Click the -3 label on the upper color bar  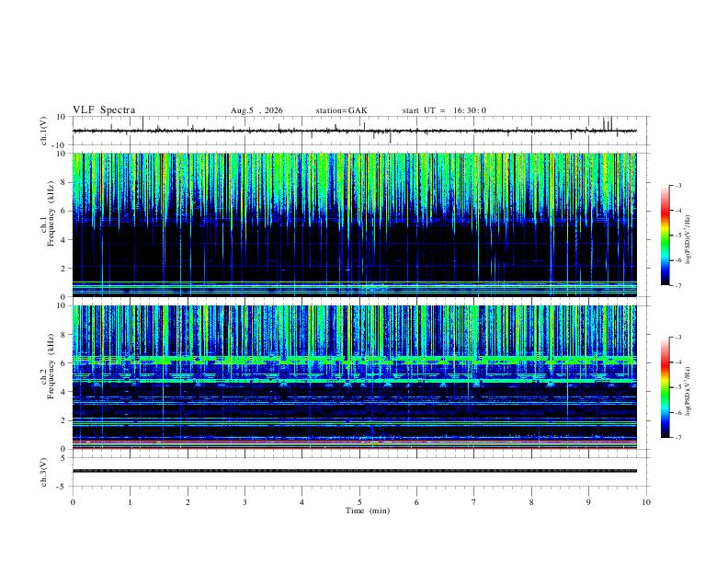click(x=677, y=185)
